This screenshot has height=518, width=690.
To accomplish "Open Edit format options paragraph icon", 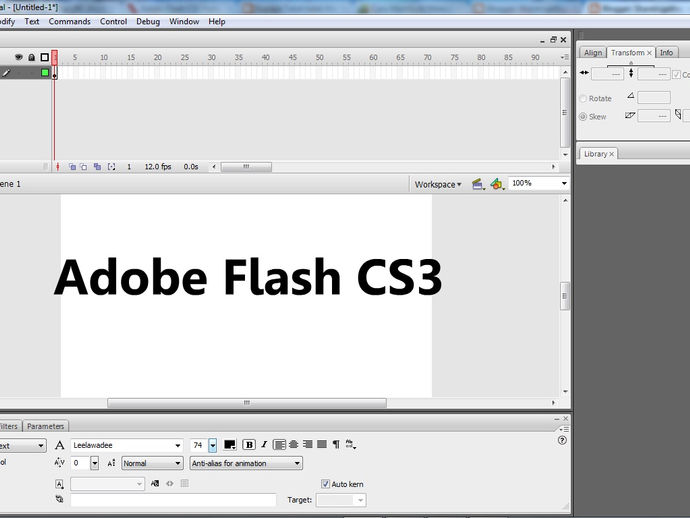I will click(x=336, y=445).
